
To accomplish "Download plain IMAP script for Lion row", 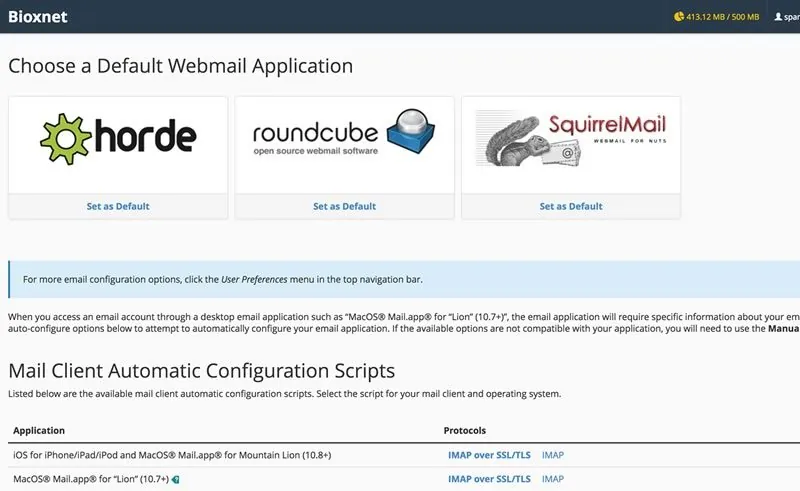I will [x=553, y=480].
